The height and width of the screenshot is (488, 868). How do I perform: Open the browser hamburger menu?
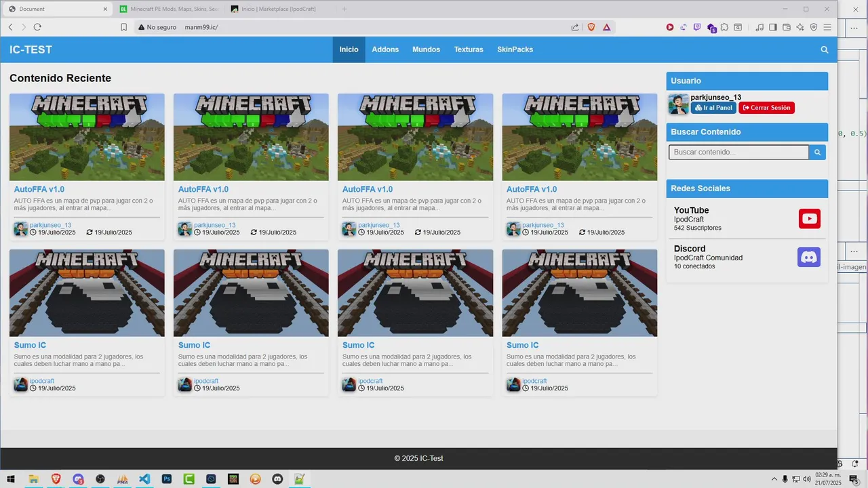(827, 27)
